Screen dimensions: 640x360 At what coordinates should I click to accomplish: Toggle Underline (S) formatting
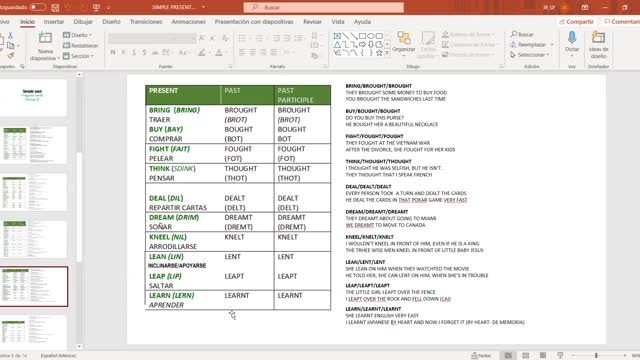(134, 52)
